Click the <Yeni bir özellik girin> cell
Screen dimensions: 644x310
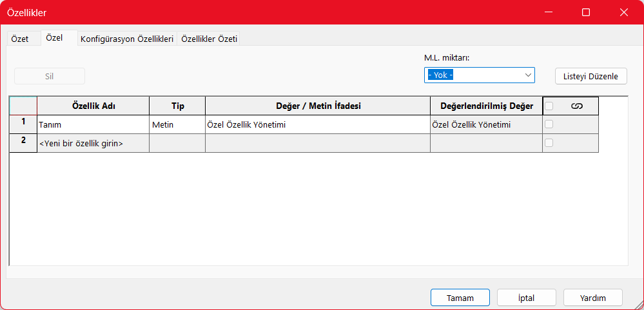pyautogui.click(x=93, y=143)
